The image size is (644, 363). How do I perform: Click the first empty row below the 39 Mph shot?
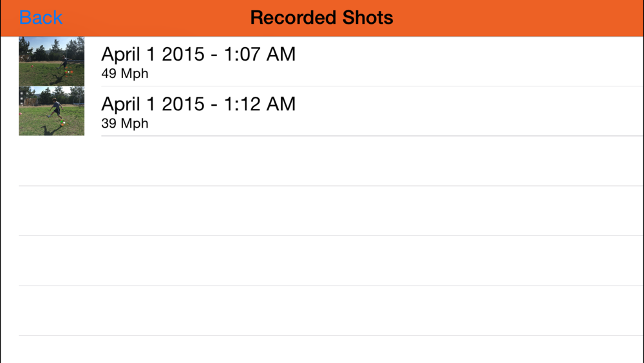pyautogui.click(x=322, y=161)
